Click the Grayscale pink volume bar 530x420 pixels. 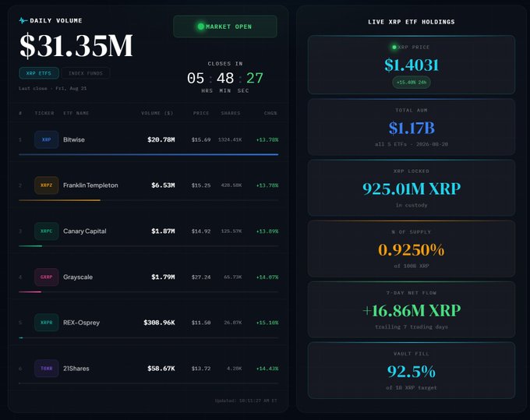point(30,291)
